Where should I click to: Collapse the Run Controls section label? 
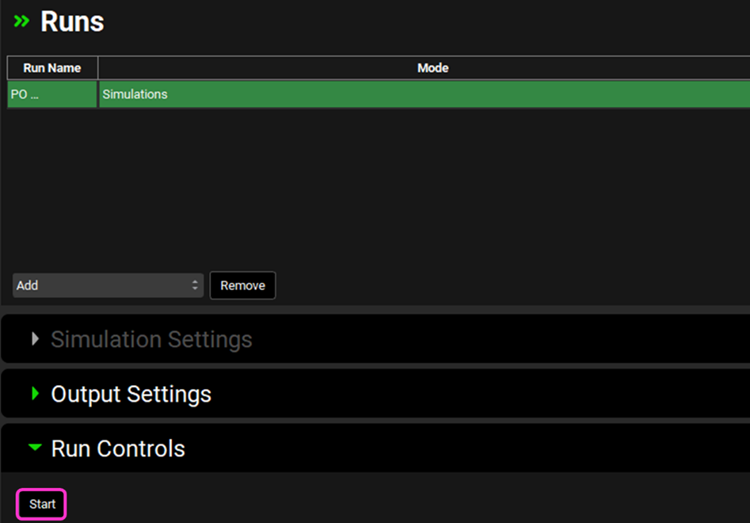[x=118, y=449]
